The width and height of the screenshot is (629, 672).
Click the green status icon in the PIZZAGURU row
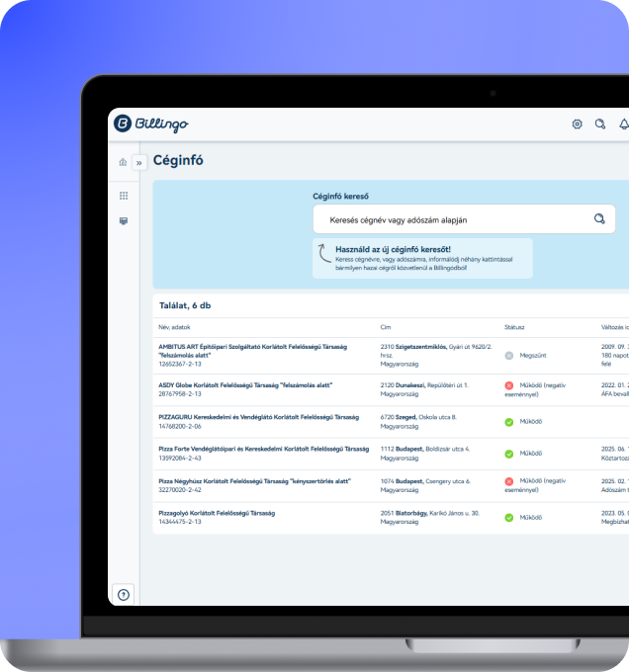[x=509, y=422]
